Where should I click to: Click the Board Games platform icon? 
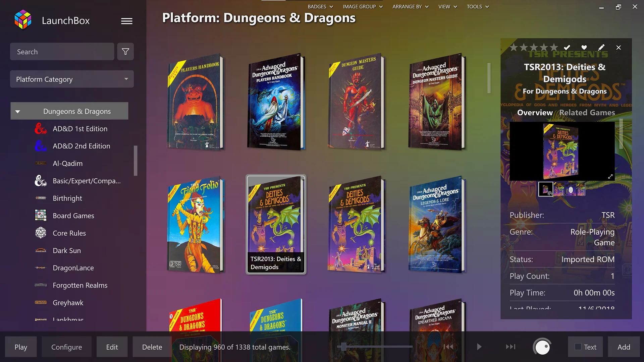[x=41, y=215]
